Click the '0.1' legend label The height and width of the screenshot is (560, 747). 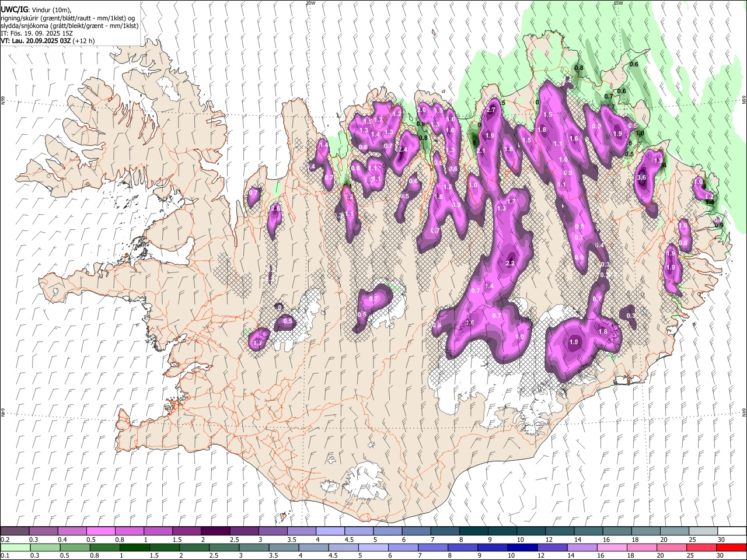click(x=5, y=556)
